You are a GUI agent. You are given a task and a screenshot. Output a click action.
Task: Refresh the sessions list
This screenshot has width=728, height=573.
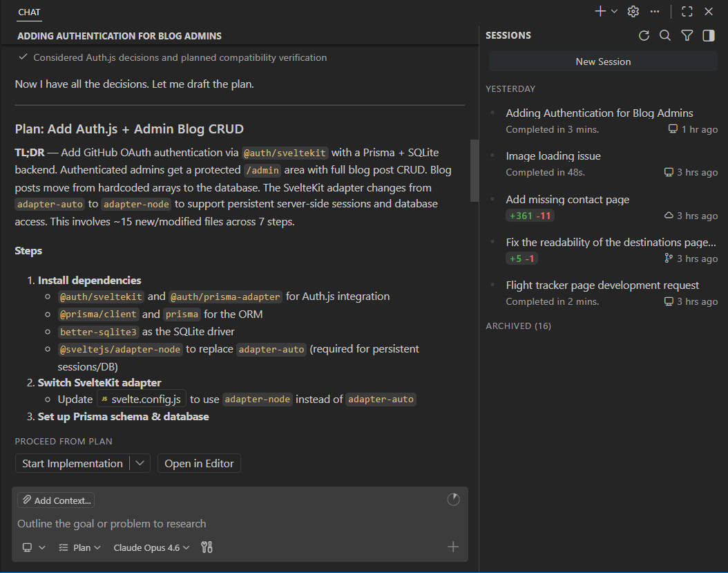point(644,35)
